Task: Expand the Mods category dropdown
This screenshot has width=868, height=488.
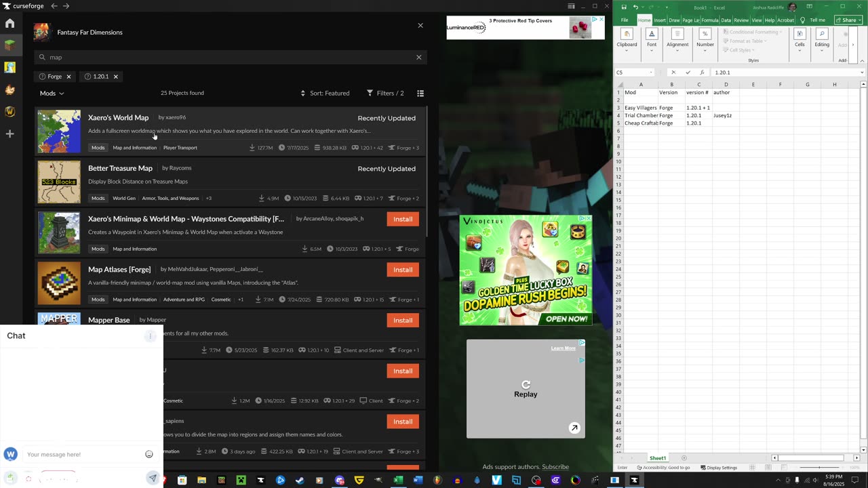Action: (x=52, y=94)
